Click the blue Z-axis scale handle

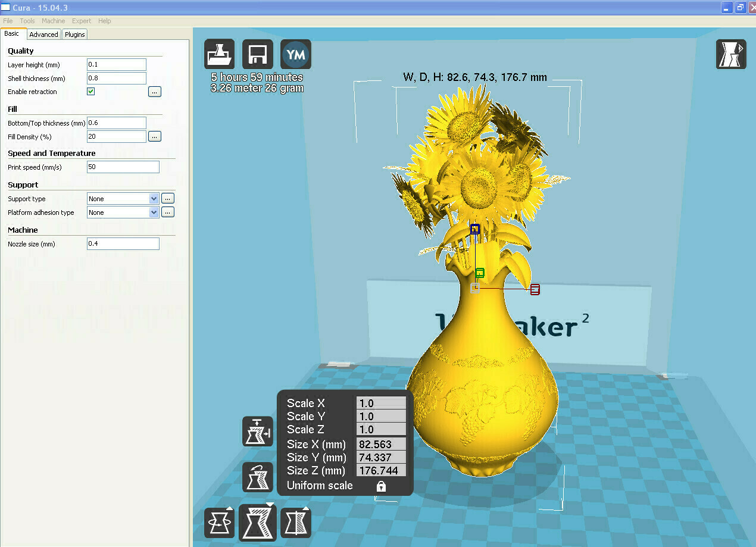pyautogui.click(x=475, y=229)
